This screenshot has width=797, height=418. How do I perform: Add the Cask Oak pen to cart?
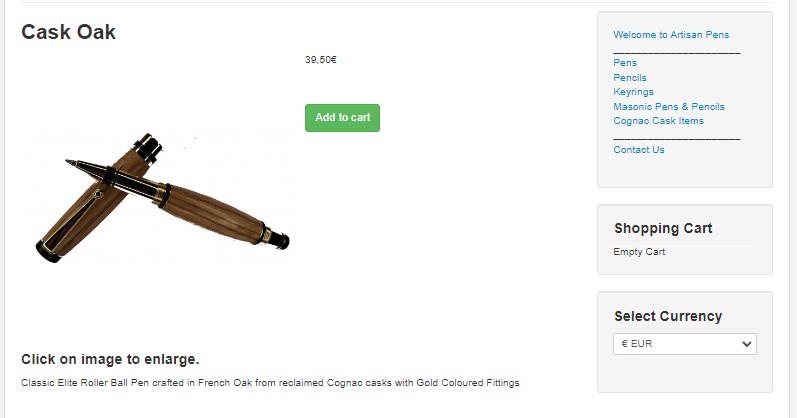[x=342, y=118]
